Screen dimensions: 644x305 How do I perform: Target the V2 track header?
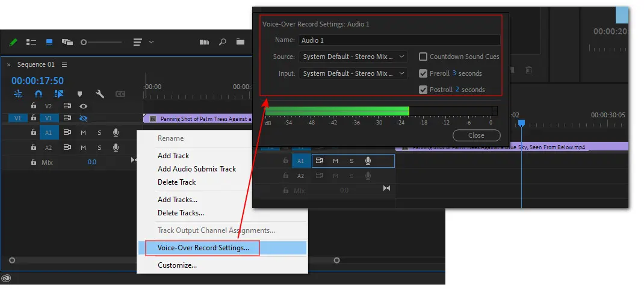coord(49,106)
